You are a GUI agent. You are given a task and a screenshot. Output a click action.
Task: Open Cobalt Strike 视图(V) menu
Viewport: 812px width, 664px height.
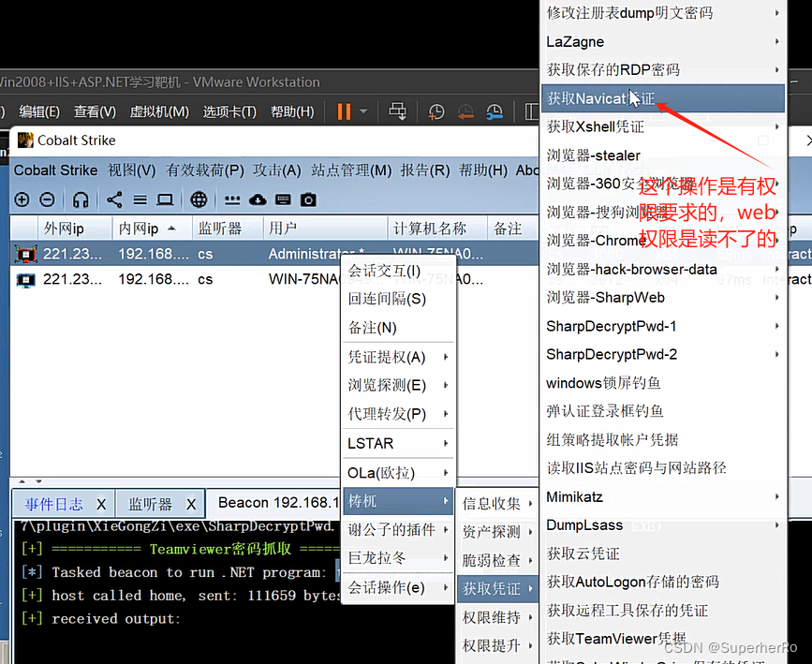click(131, 170)
